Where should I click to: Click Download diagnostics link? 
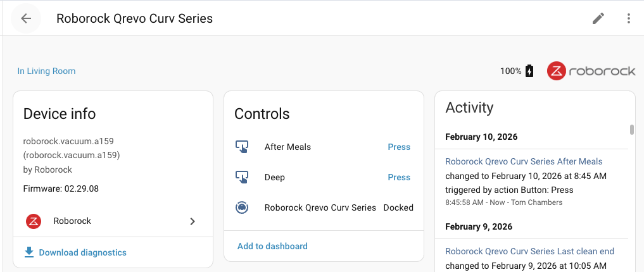coord(82,252)
